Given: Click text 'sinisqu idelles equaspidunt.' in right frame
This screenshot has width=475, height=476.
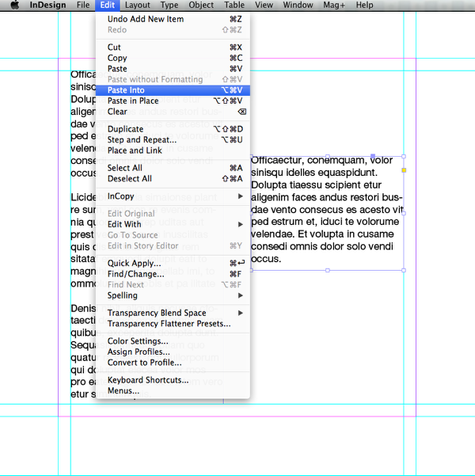Looking at the screenshot, I should pyautogui.click(x=314, y=173).
